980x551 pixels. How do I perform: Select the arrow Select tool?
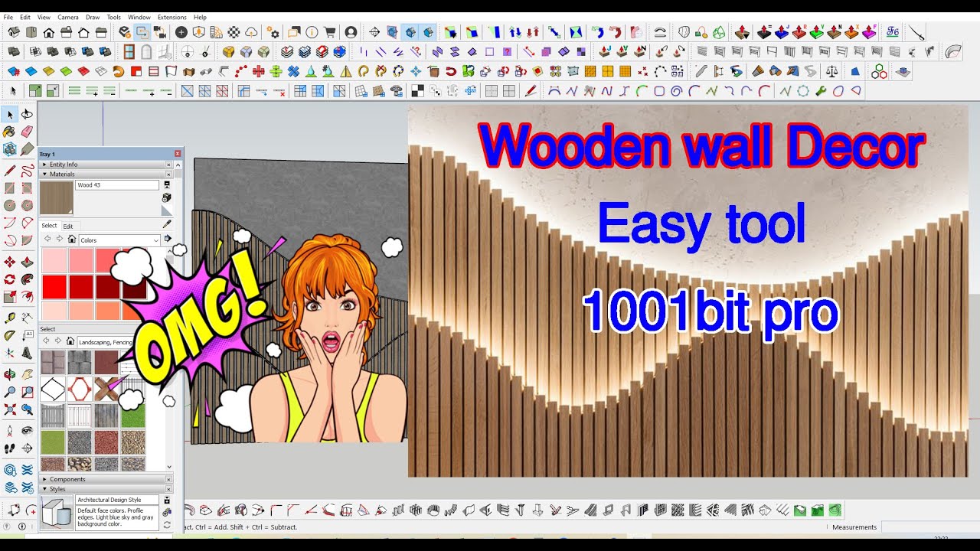click(10, 115)
